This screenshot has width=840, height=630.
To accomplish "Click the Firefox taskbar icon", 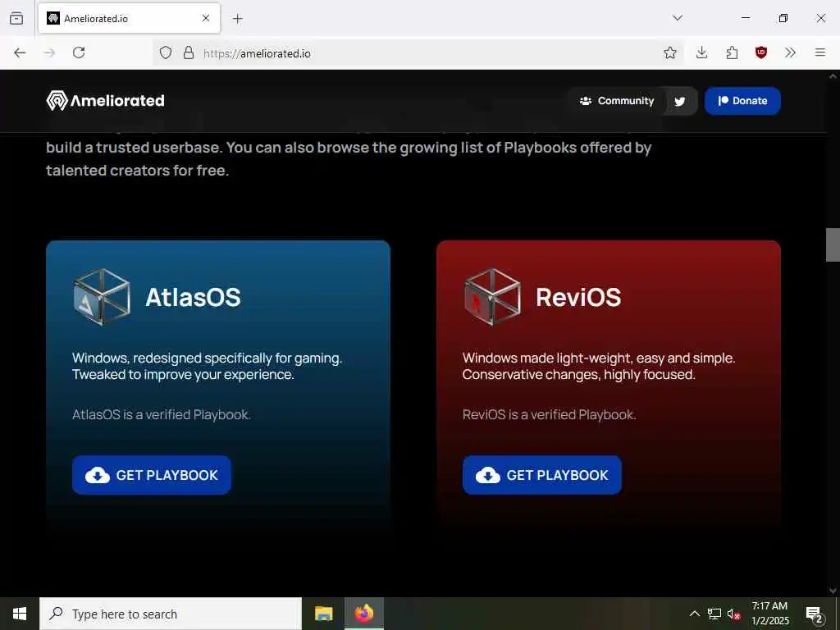I will (363, 614).
